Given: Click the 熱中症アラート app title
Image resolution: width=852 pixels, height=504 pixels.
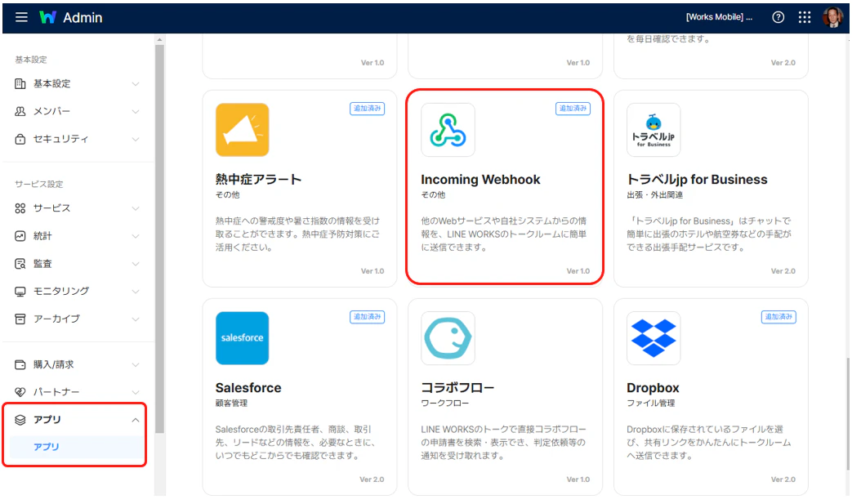Looking at the screenshot, I should pyautogui.click(x=258, y=179).
